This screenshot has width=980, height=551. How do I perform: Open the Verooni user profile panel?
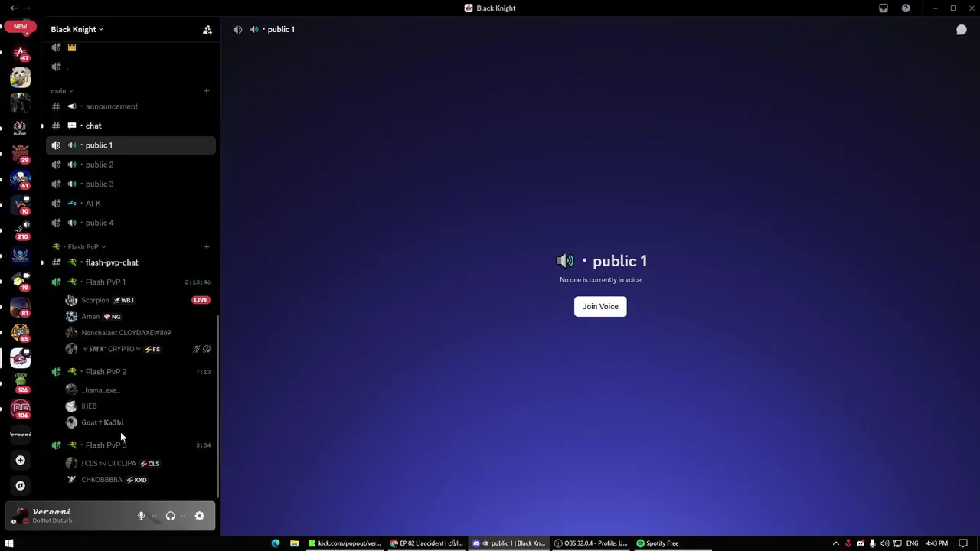pos(54,516)
